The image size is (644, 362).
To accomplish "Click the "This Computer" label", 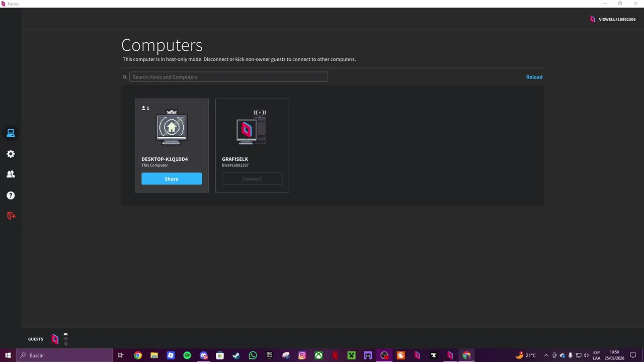I will [x=154, y=165].
